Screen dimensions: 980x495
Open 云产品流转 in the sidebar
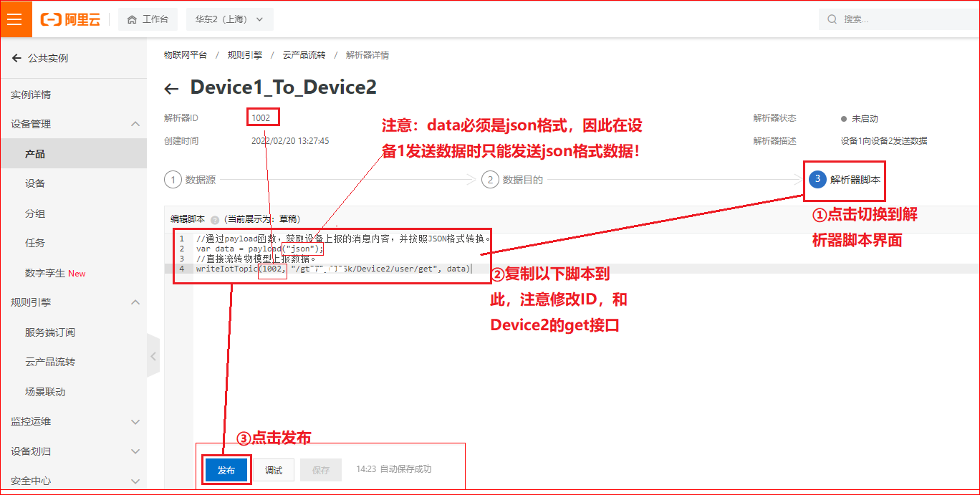coord(50,362)
